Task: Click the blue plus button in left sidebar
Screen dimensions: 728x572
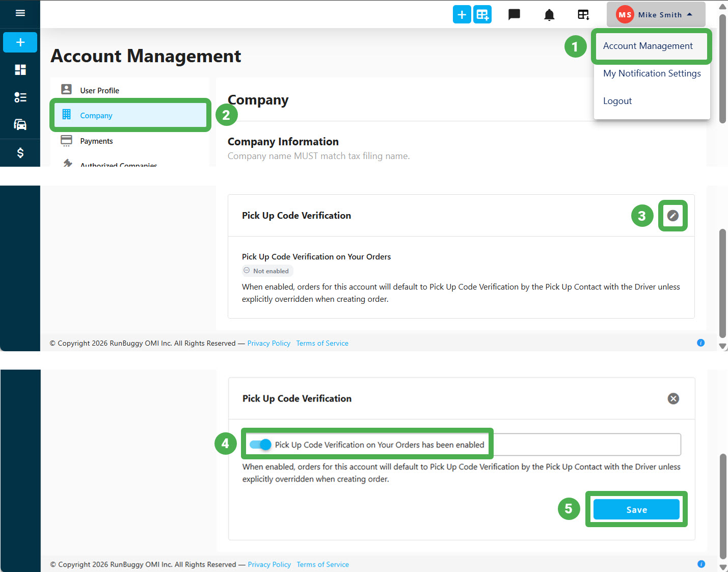Action: coord(20,42)
